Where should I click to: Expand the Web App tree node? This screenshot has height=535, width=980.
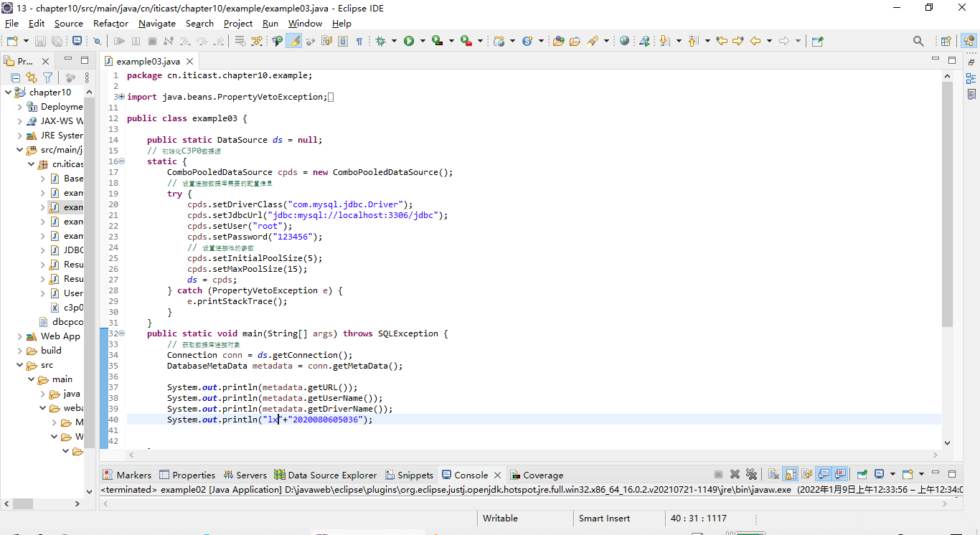coord(20,336)
